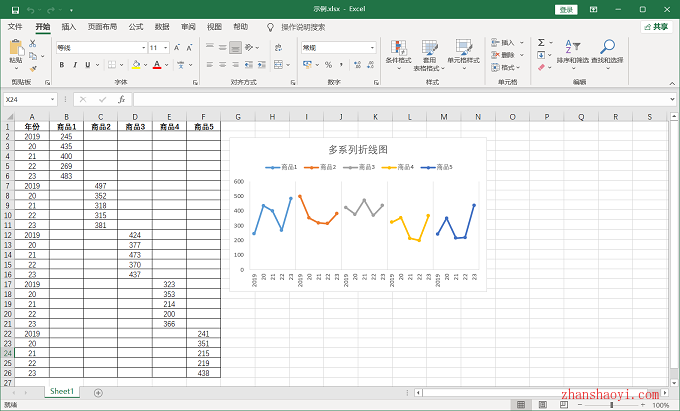This screenshot has height=411, width=680.
Task: Apply red font color swatch
Action: (x=157, y=65)
